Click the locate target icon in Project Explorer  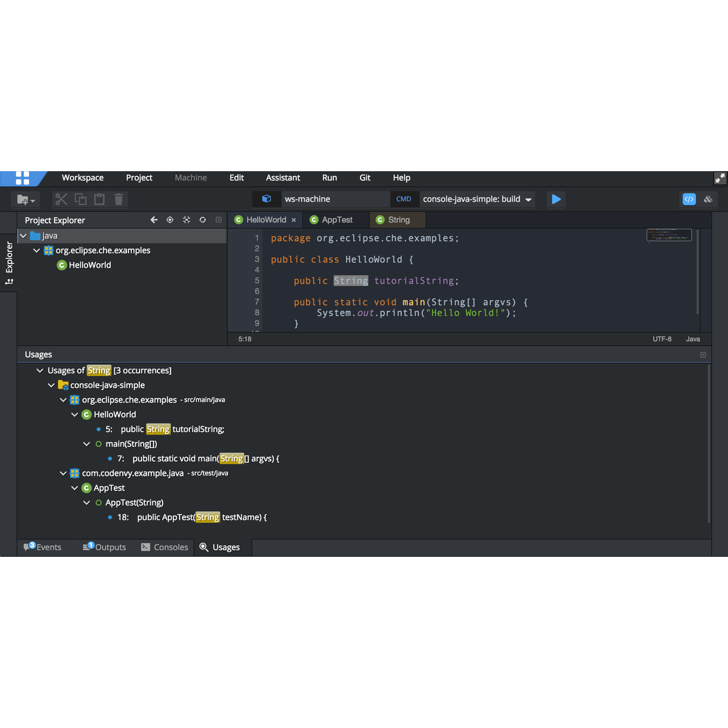click(x=170, y=220)
